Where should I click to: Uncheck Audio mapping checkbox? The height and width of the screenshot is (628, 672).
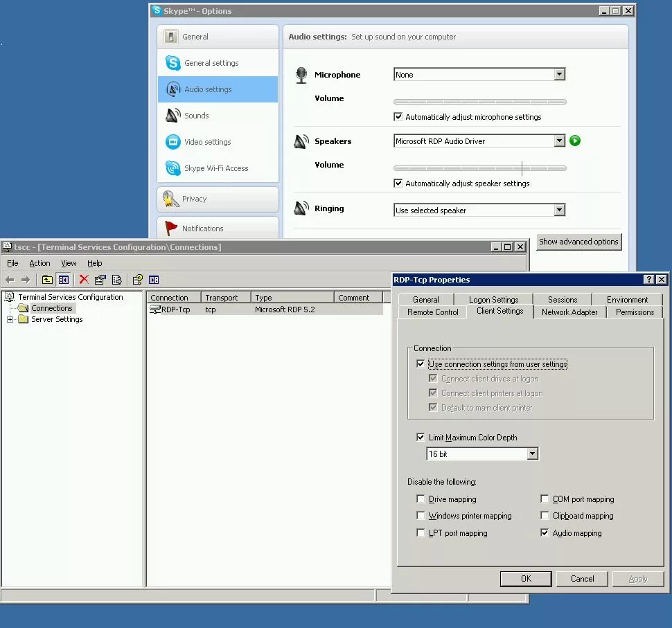(545, 533)
